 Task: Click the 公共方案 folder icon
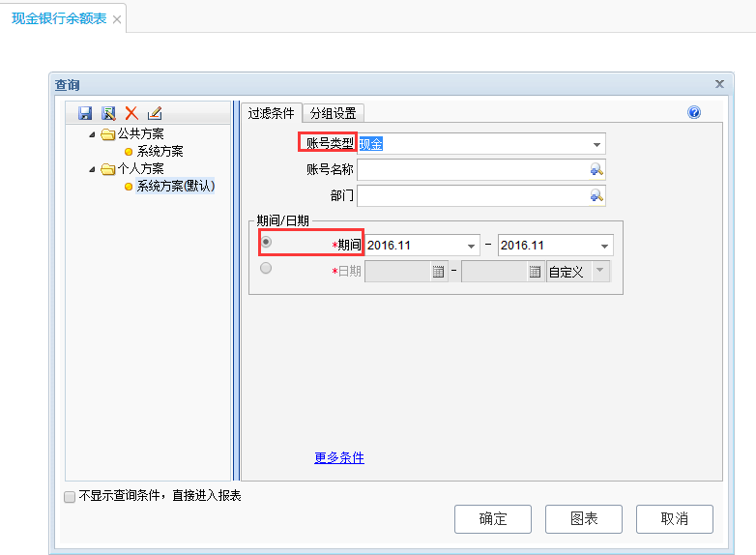107,134
